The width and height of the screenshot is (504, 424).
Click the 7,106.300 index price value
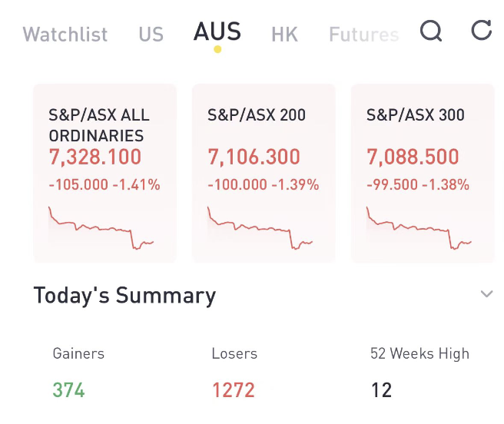click(x=254, y=158)
